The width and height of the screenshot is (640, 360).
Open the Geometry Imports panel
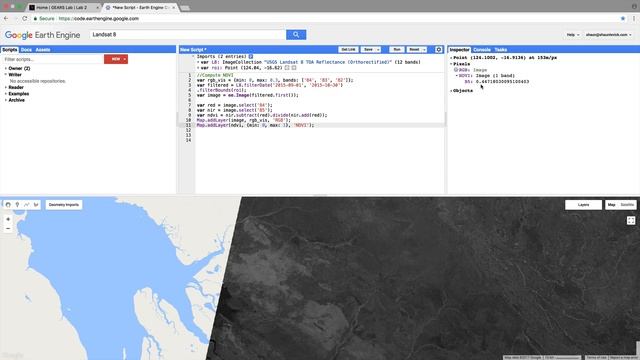point(64,204)
